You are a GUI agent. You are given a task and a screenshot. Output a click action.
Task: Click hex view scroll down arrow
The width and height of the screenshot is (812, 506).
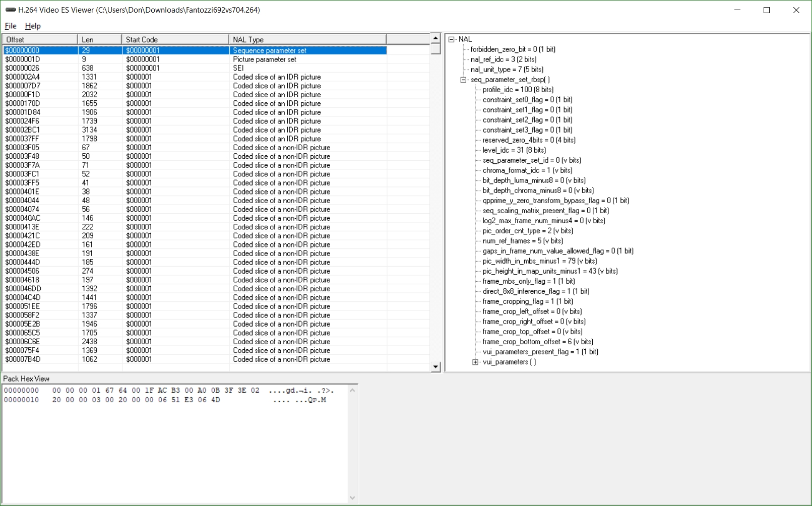352,498
